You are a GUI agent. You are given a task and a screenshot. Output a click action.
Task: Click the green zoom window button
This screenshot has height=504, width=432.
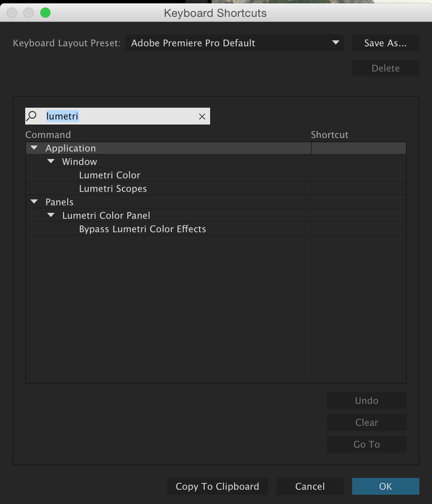[x=45, y=13]
